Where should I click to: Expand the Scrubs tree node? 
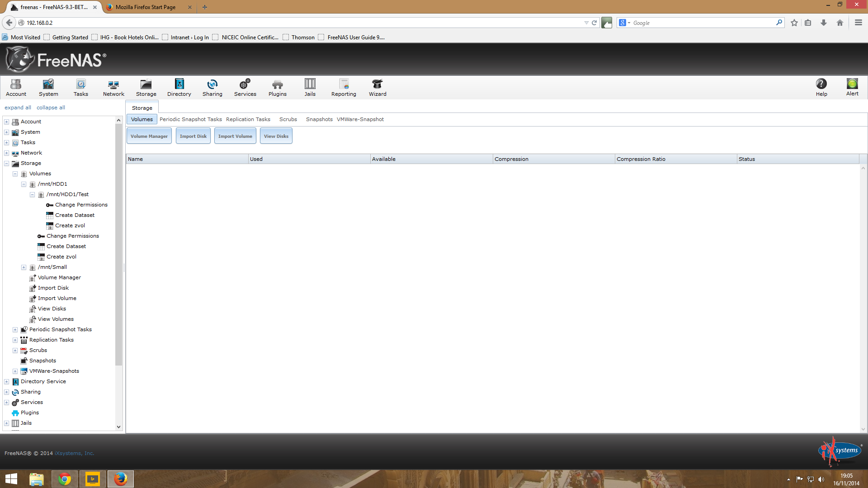tap(15, 351)
